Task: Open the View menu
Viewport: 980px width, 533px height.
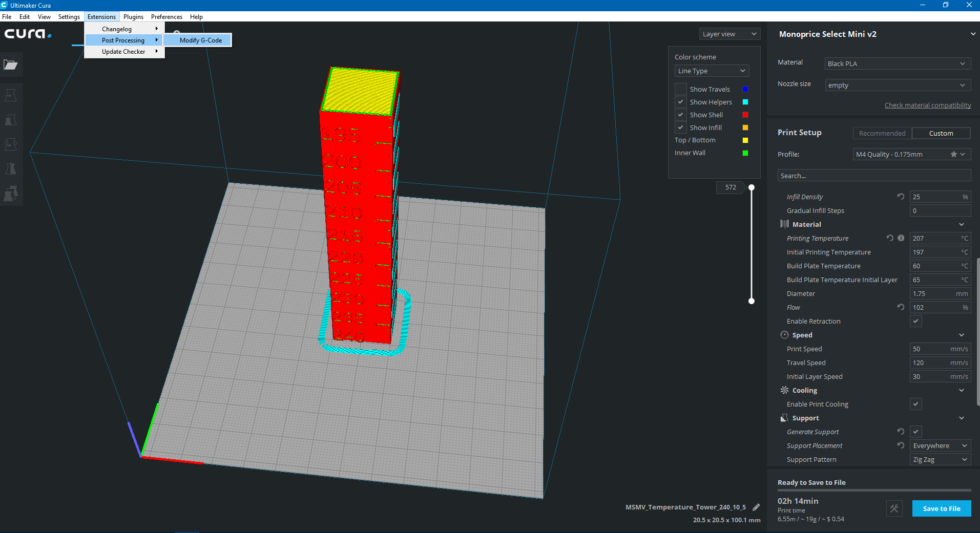Action: click(44, 16)
